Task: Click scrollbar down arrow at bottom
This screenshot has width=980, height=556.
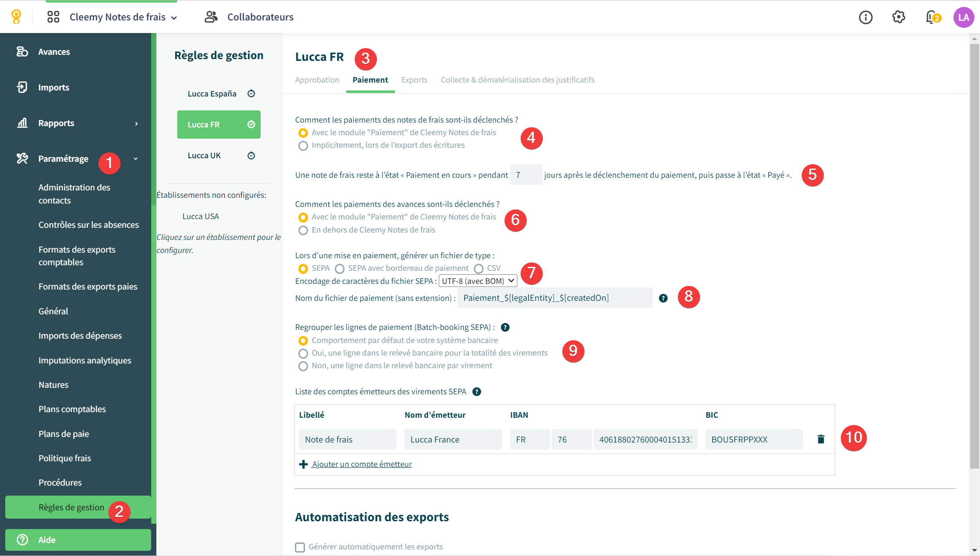Action: [x=974, y=550]
